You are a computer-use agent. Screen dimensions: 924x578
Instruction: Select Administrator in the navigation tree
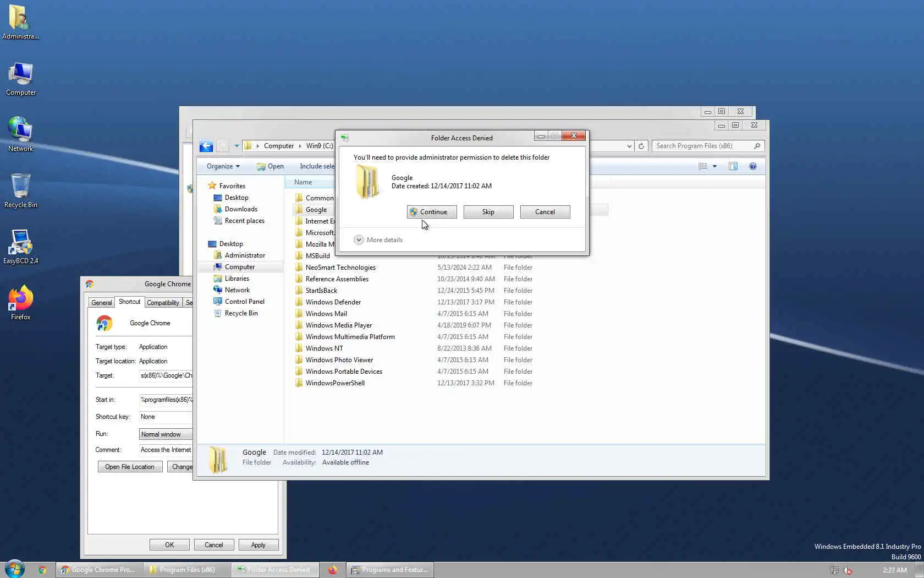pos(245,255)
